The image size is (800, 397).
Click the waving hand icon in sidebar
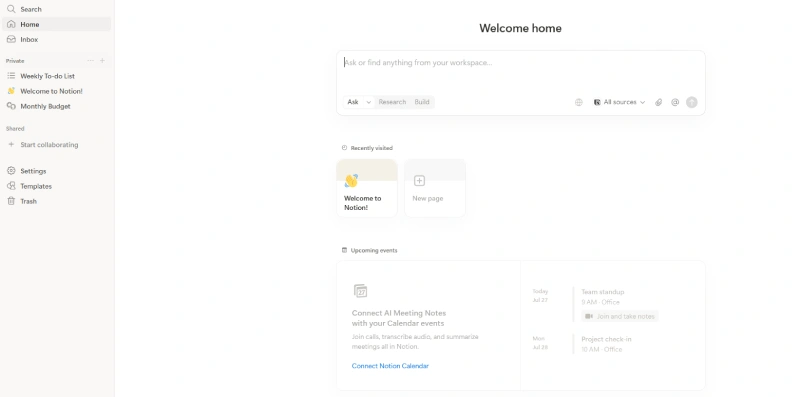(11, 91)
